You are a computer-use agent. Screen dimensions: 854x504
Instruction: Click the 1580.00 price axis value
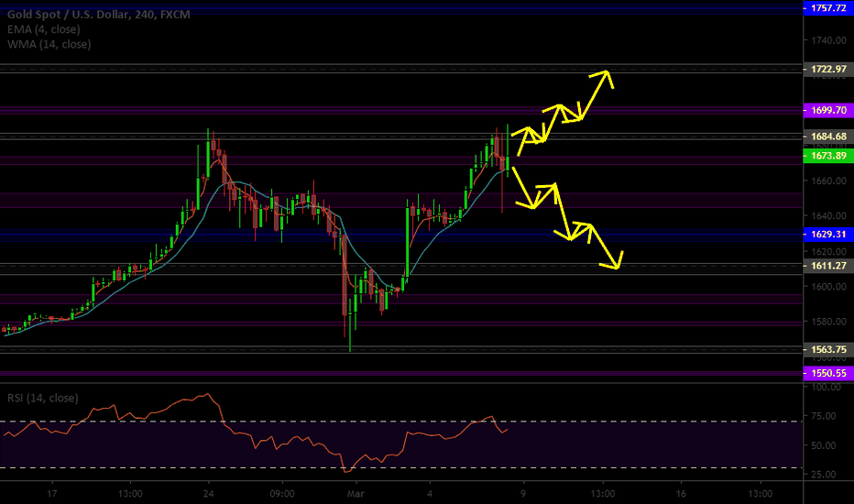[x=828, y=322]
